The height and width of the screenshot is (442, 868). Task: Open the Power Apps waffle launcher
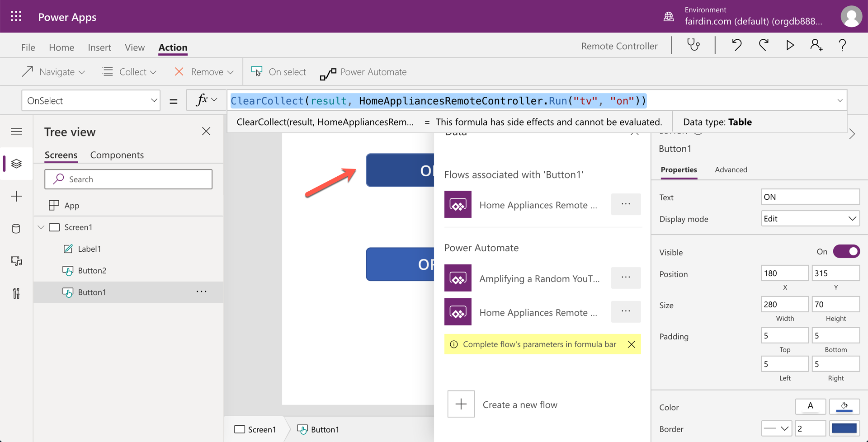(16, 17)
